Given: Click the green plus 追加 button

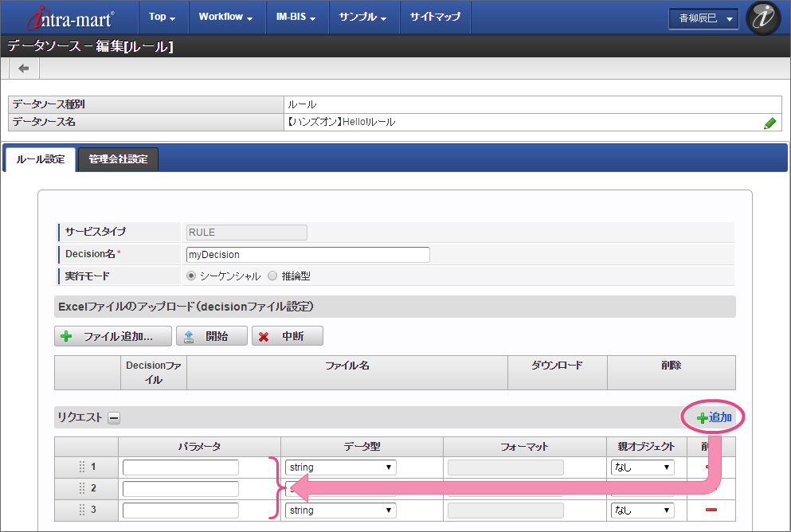Looking at the screenshot, I should coord(714,417).
